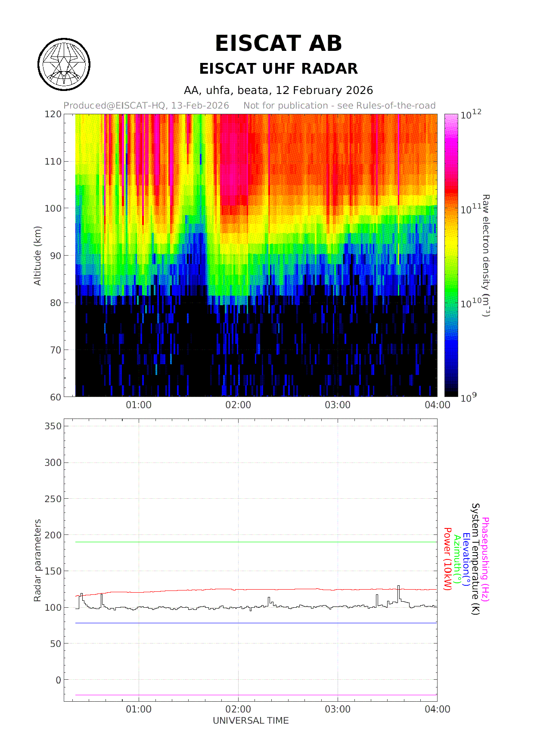
Task: Open the Rules-of-the-road publication notice
Action: (339, 106)
